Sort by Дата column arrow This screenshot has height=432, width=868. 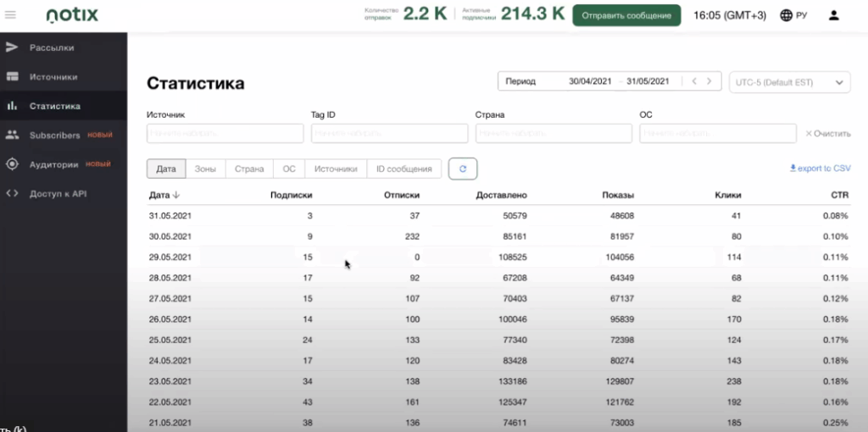point(176,195)
